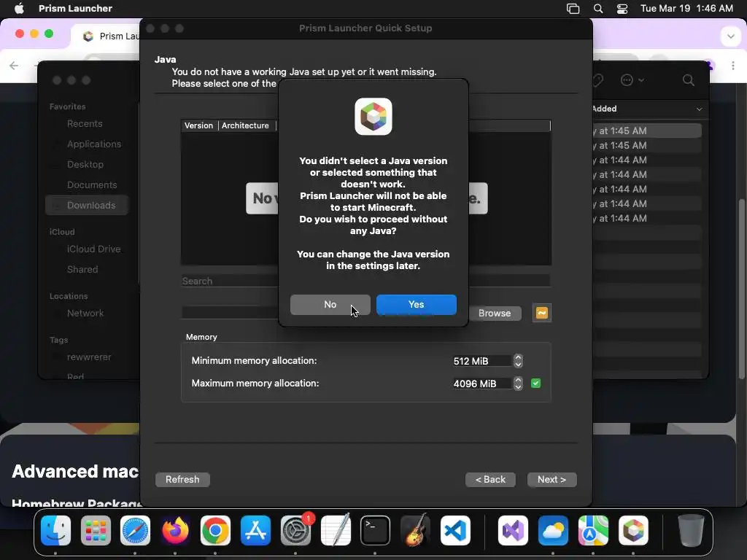Select Network in the Finder sidebar
747x560 pixels.
85,314
